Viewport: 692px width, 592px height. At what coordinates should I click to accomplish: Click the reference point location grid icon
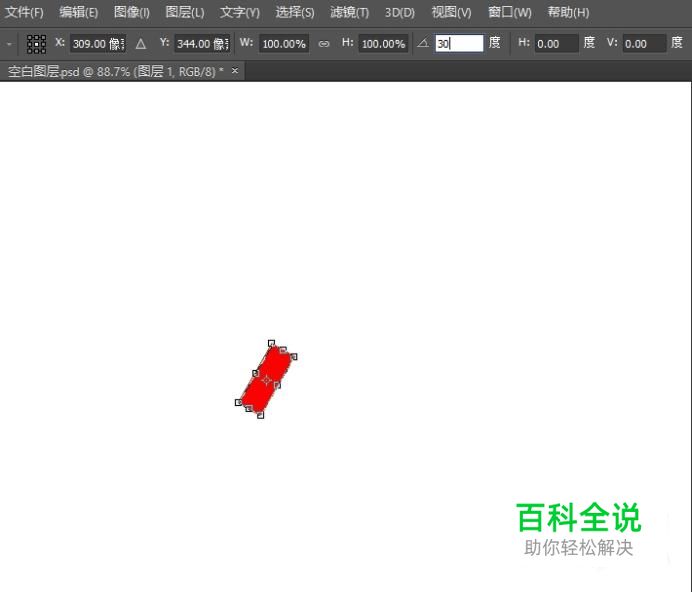point(36,44)
